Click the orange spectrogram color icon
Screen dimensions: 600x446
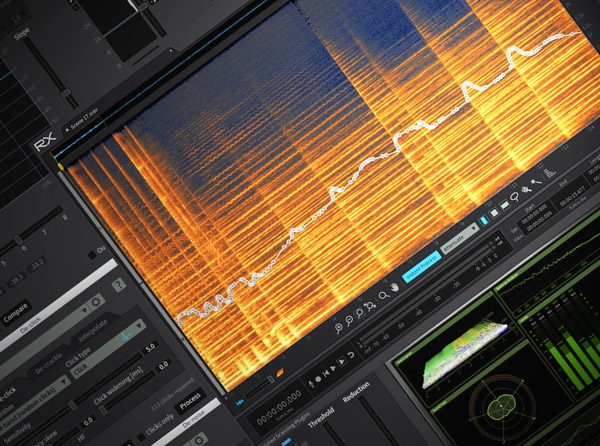tap(280, 372)
